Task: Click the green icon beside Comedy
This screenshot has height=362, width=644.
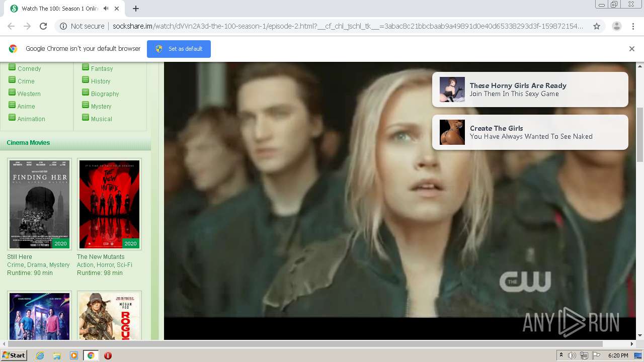Action: click(12, 67)
